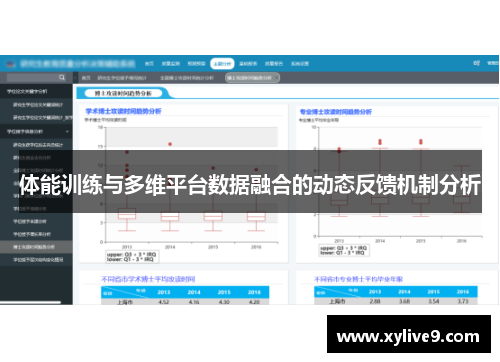500x362 pixels.
Task: Open 研究生获学位后去向统计 in the sidebar
Action: click(x=38, y=145)
